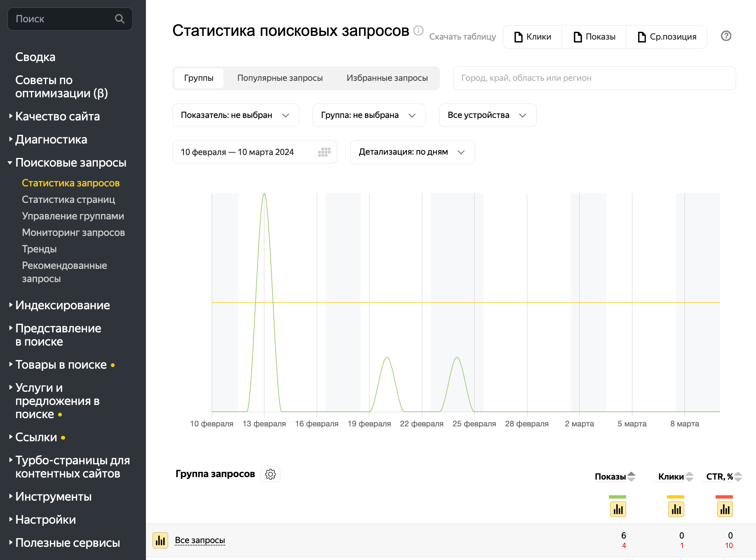Open the help question mark icon

[x=726, y=36]
